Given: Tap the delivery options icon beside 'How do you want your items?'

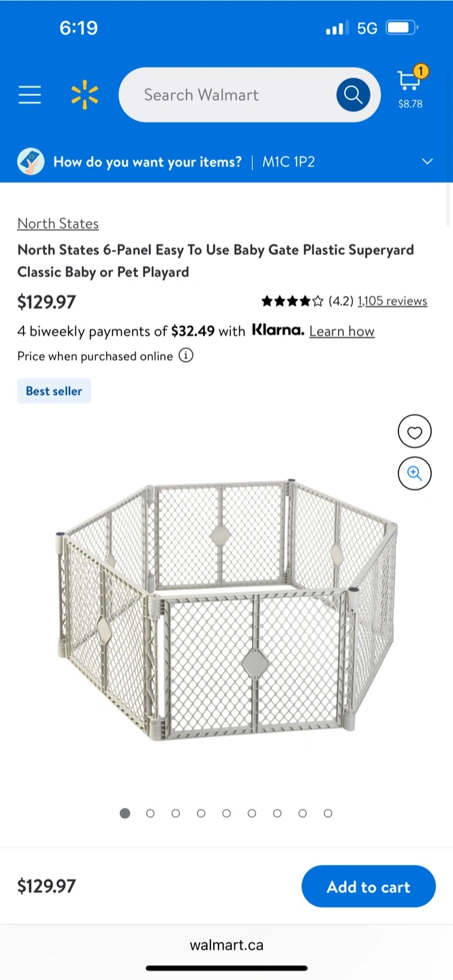Looking at the screenshot, I should (x=31, y=162).
